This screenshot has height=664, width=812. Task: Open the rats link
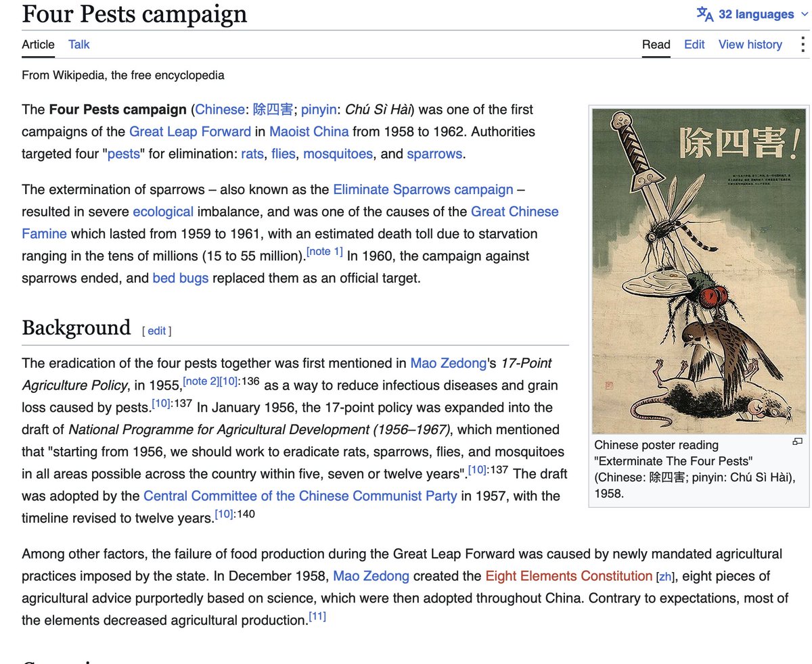click(x=252, y=153)
